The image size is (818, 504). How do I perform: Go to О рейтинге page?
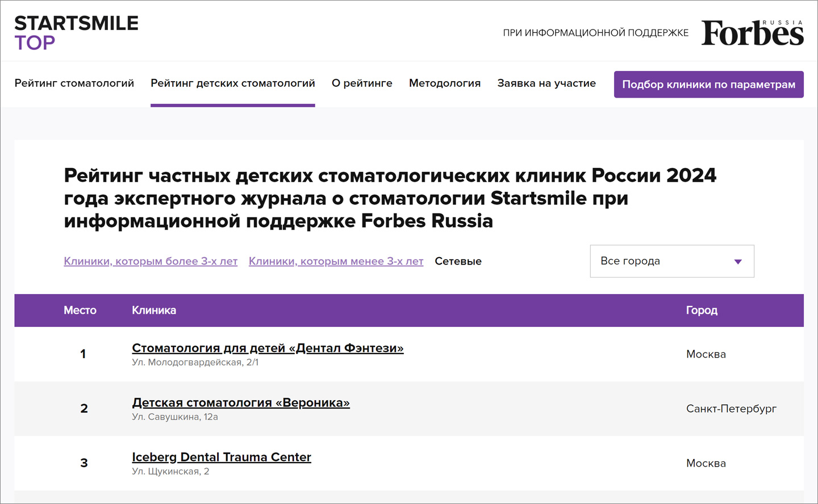tap(362, 83)
